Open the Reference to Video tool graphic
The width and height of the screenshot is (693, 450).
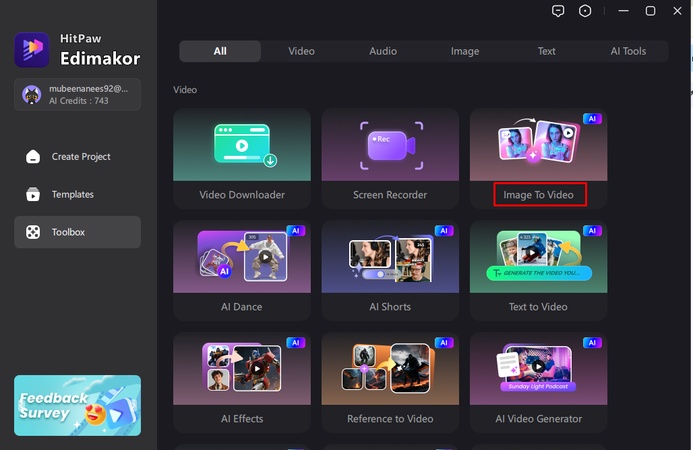click(x=390, y=369)
